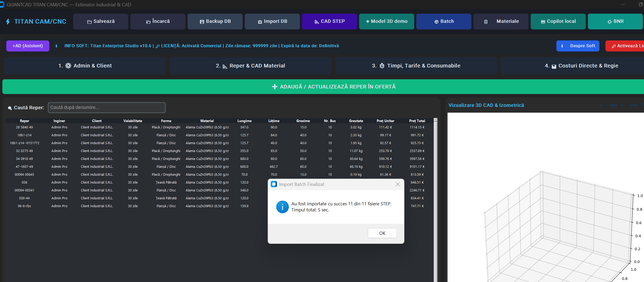The width and height of the screenshot is (644, 282).
Task: Confirm the dialog with OK
Action: click(382, 233)
